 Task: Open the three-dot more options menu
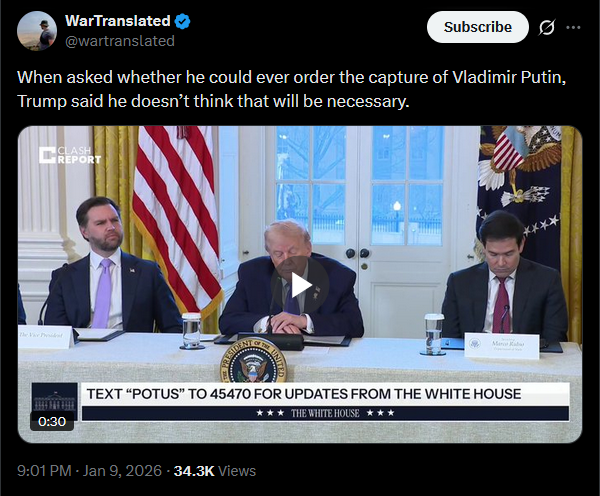573,27
